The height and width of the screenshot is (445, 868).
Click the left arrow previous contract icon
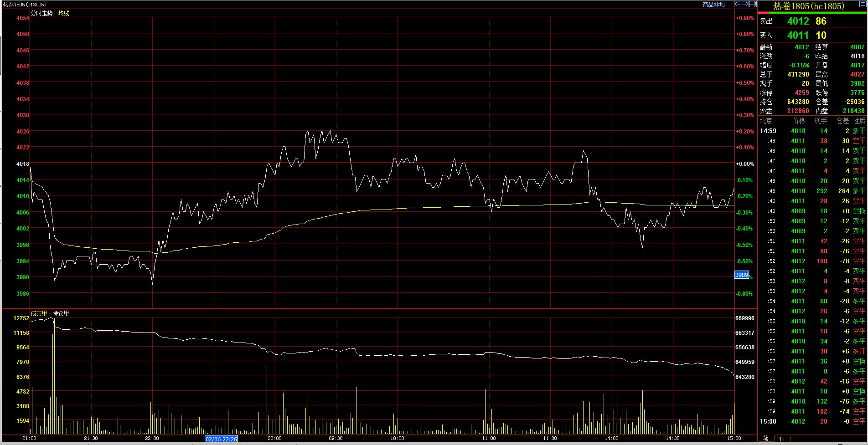tap(738, 4)
